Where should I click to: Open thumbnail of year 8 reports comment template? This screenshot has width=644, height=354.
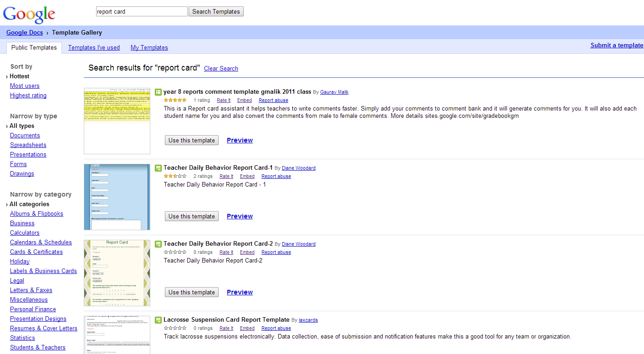(117, 121)
